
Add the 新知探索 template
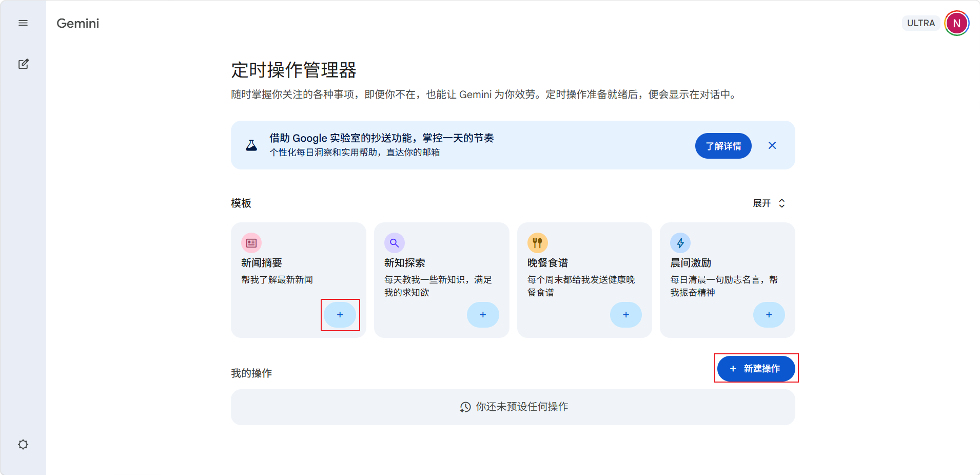(x=483, y=315)
